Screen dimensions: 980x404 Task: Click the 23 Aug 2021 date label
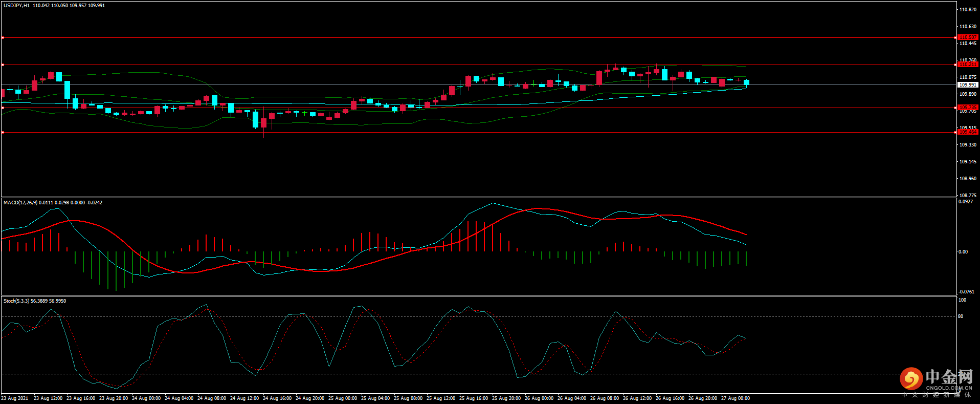coord(15,398)
